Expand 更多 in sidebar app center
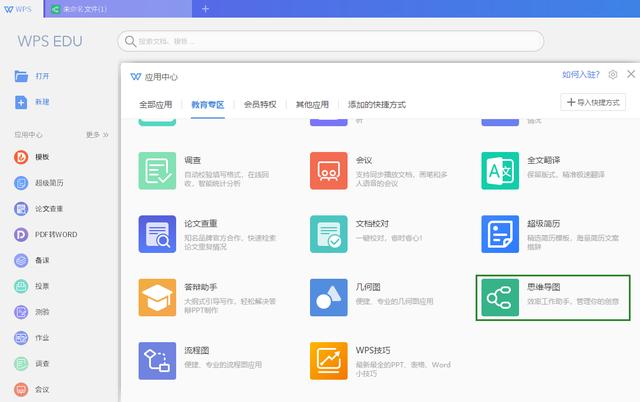 tap(97, 135)
